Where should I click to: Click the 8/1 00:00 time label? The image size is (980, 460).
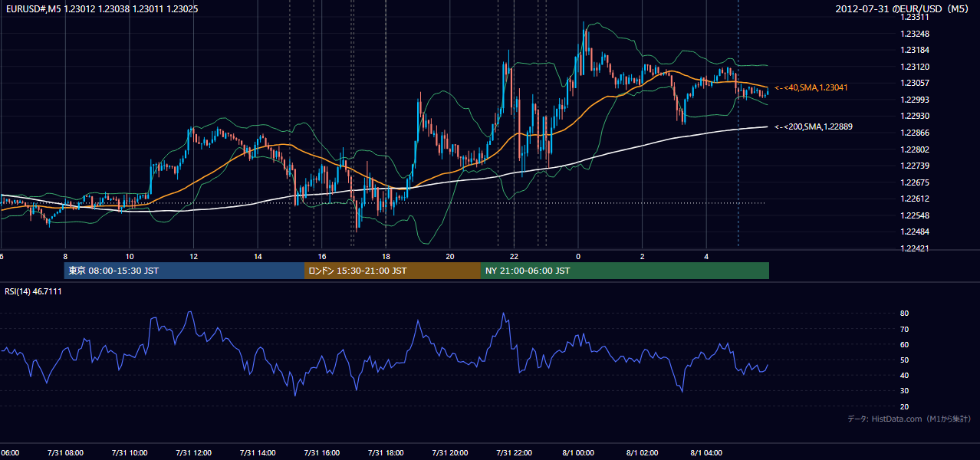pyautogui.click(x=578, y=452)
